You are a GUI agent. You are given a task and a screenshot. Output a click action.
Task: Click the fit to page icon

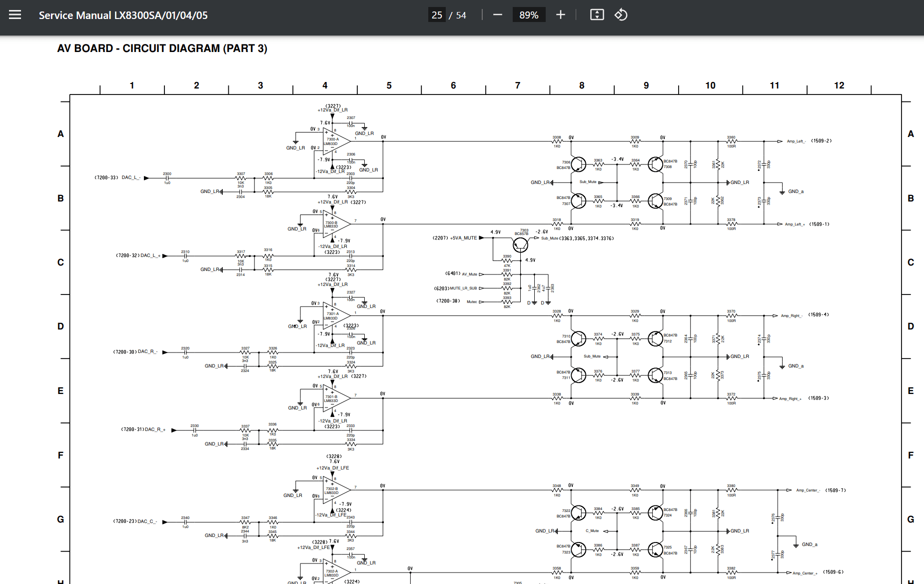(597, 15)
